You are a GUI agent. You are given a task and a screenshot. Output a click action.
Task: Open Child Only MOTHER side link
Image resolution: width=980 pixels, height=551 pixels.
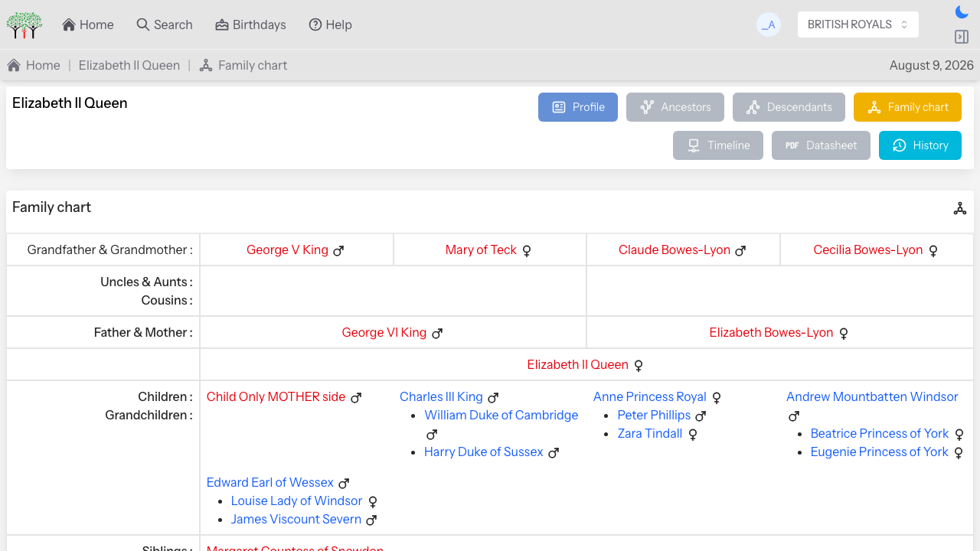[276, 396]
